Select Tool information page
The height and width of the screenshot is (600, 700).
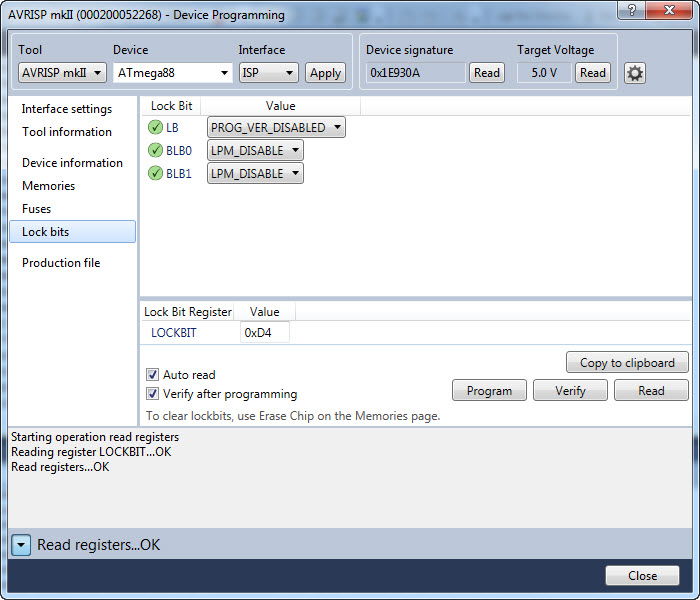[x=67, y=132]
